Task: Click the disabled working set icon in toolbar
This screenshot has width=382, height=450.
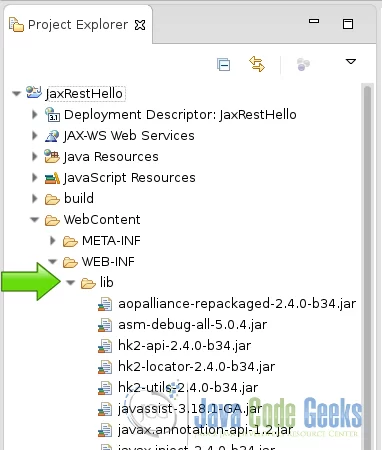Action: 303,64
